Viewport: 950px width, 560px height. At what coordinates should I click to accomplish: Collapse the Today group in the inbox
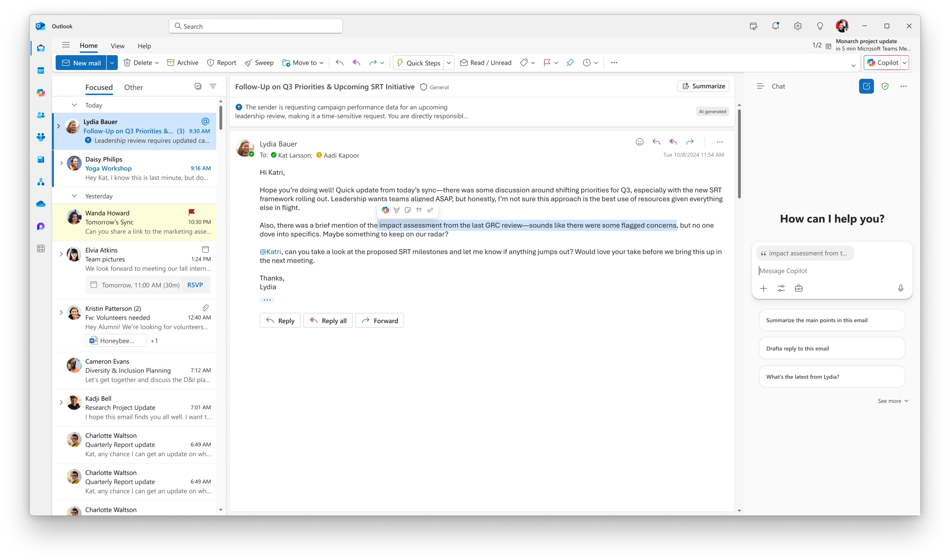pos(74,105)
